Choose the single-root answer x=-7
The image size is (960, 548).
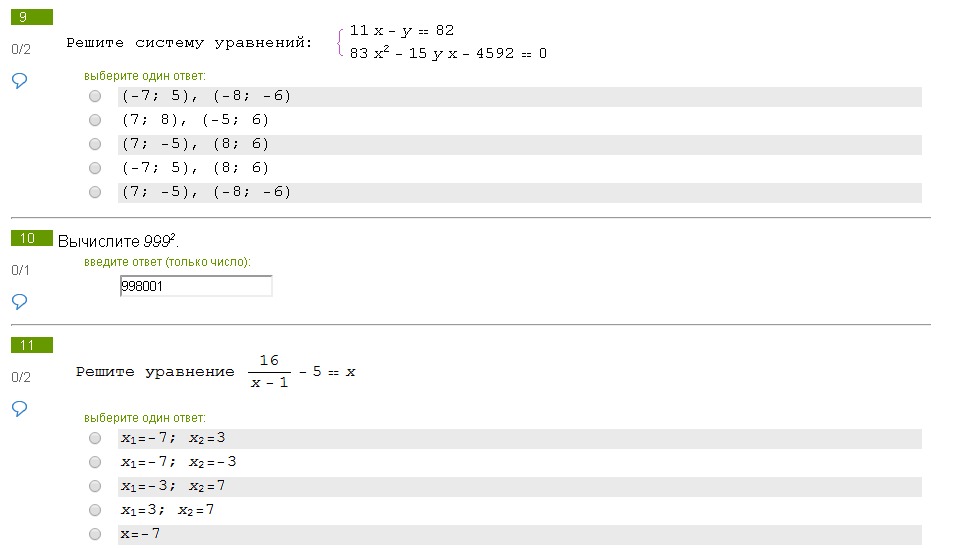(95, 534)
